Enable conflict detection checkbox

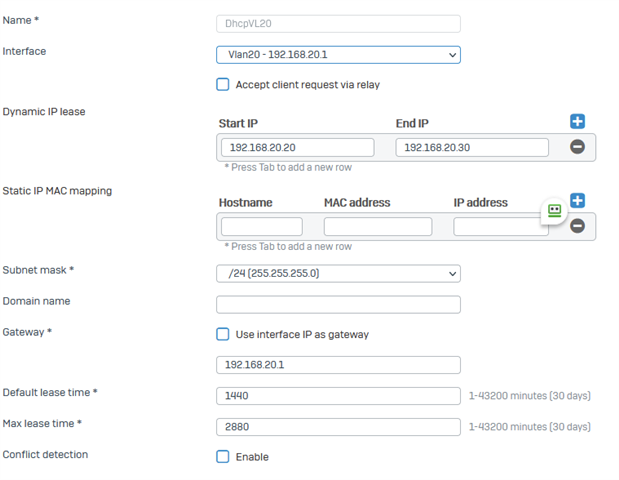[223, 457]
